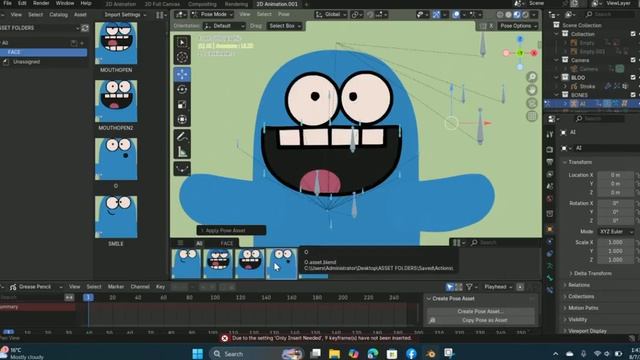640x360 pixels.
Task: Click the red X axis on navigation gizmo
Action: (x=533, y=53)
